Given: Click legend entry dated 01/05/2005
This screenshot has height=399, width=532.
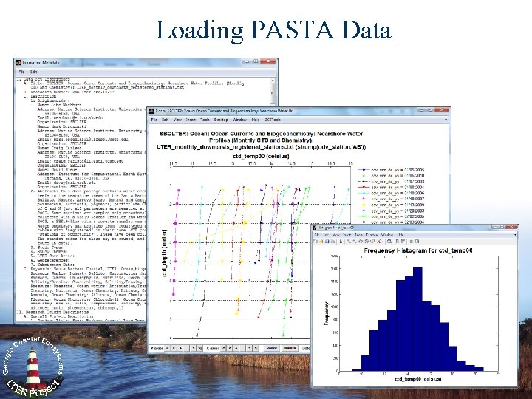Looking at the screenshot, I should [391, 170].
